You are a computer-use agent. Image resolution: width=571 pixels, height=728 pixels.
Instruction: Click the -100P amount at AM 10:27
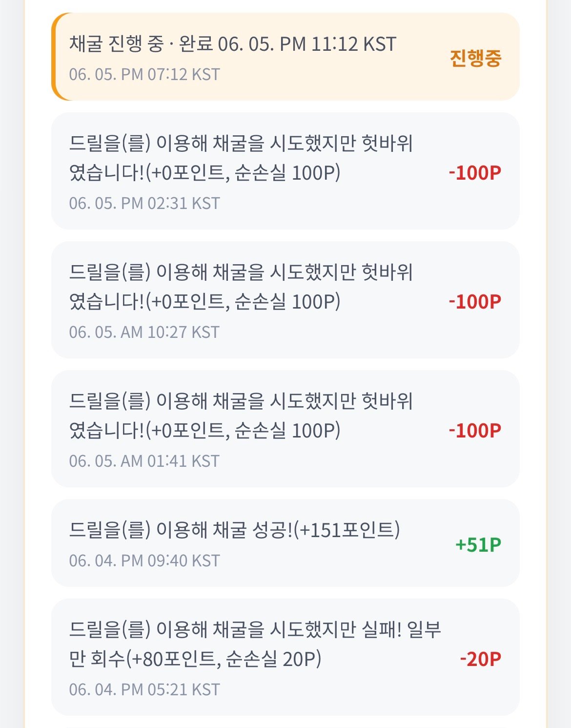(475, 301)
